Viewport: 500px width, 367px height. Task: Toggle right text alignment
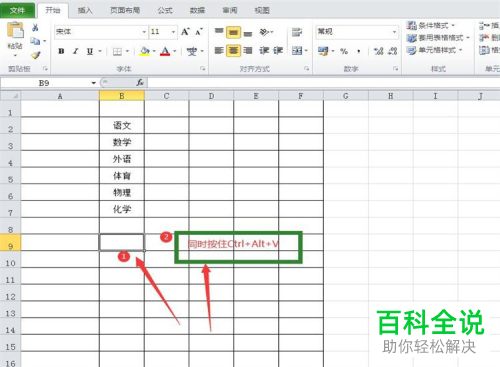(248, 51)
